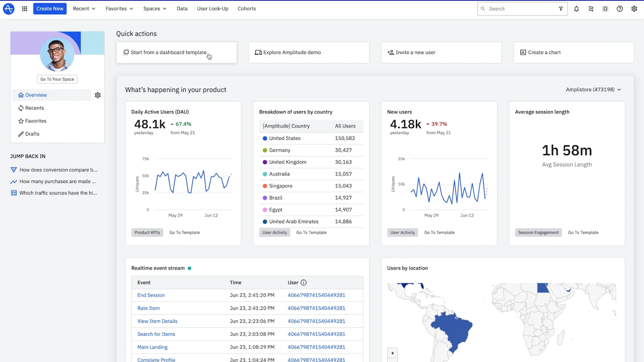Open the Cohorts menu item
Viewport: 644px width, 362px height.
tap(247, 8)
